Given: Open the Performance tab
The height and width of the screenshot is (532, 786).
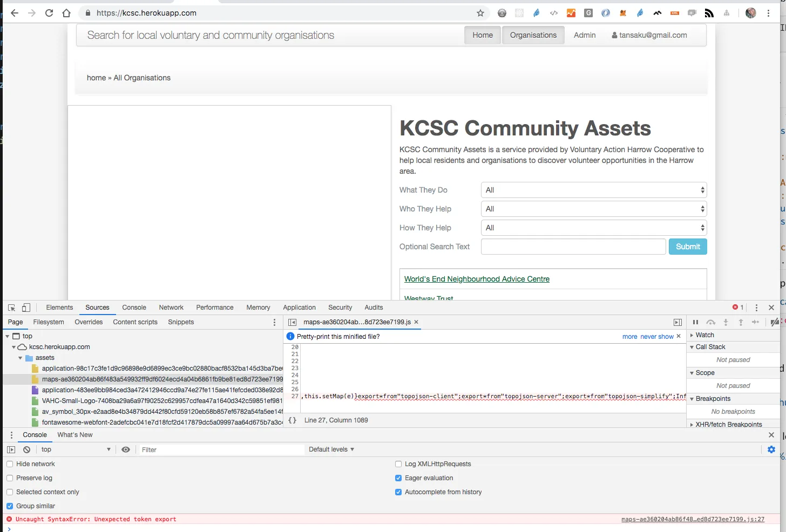Looking at the screenshot, I should click(x=215, y=308).
